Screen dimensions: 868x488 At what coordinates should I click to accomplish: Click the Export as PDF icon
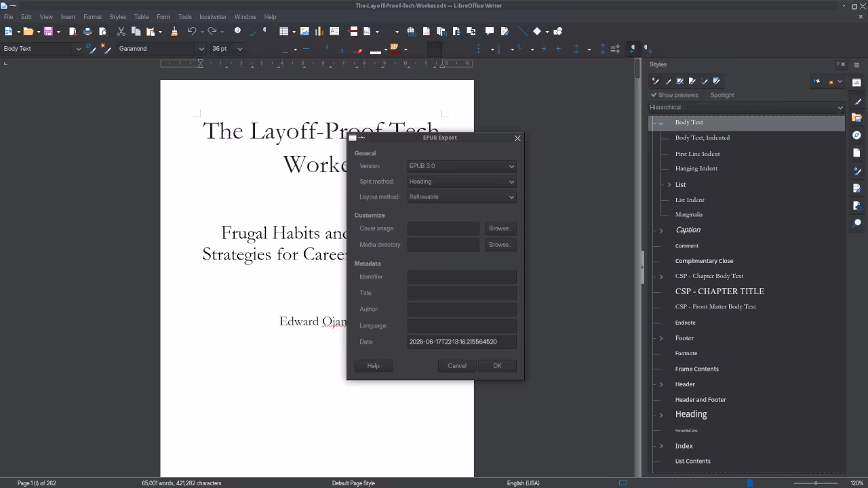coord(73,31)
